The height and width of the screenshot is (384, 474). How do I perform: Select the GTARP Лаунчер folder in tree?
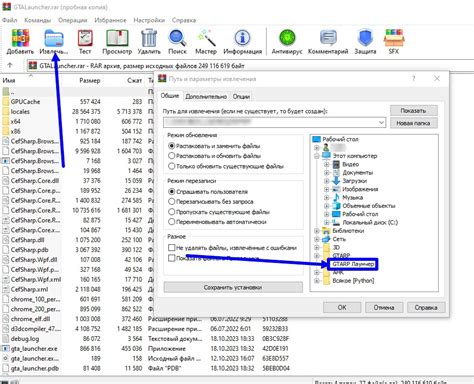tap(353, 264)
